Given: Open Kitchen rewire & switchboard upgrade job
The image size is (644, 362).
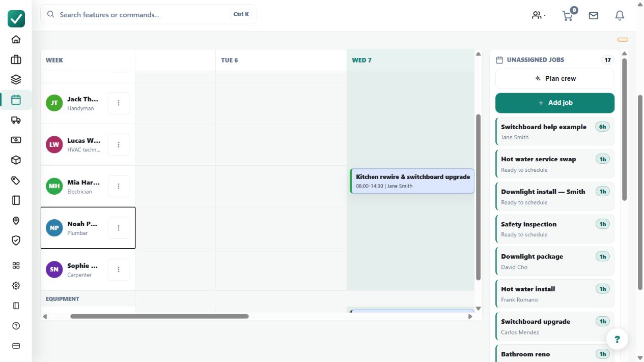Looking at the screenshot, I should click(x=412, y=181).
